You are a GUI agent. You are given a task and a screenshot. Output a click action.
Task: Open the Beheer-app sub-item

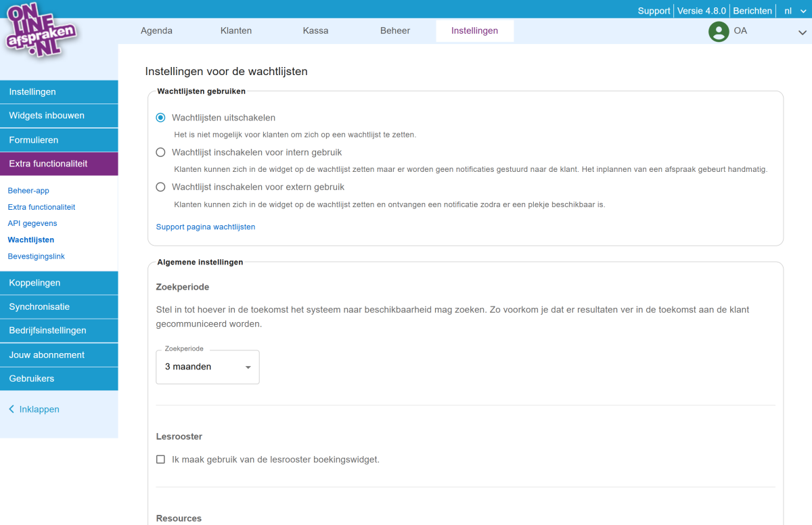click(28, 191)
